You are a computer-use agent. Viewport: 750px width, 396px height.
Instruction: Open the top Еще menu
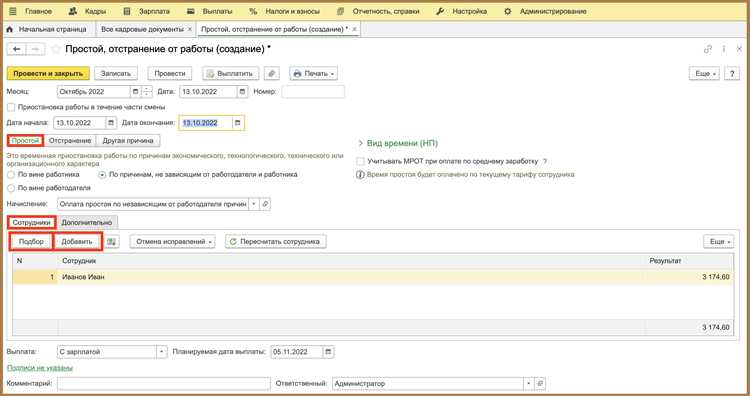(704, 73)
